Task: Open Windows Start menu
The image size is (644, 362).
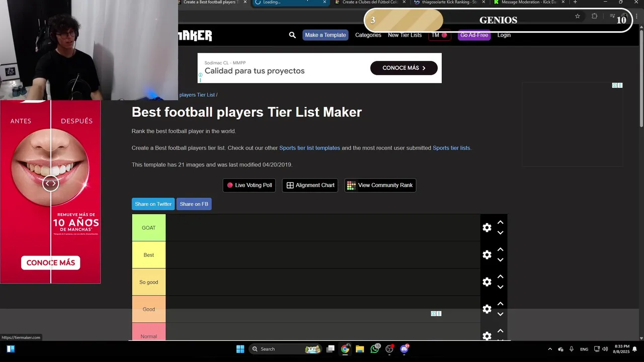Action: click(240, 349)
